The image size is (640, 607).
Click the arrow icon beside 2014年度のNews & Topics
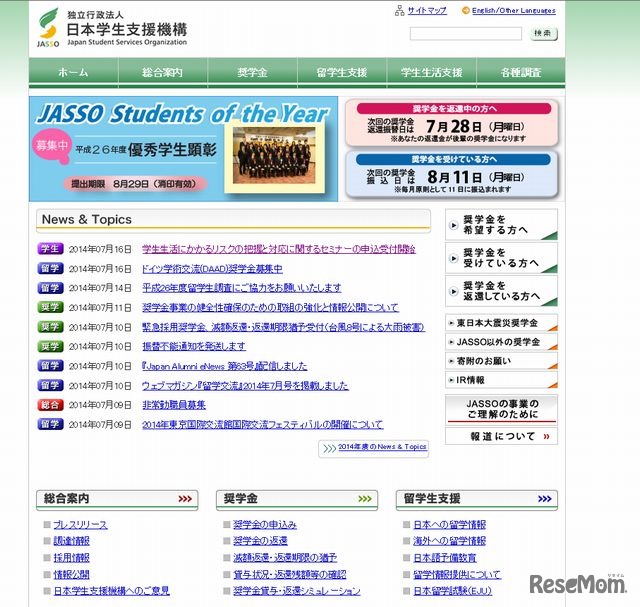(329, 449)
